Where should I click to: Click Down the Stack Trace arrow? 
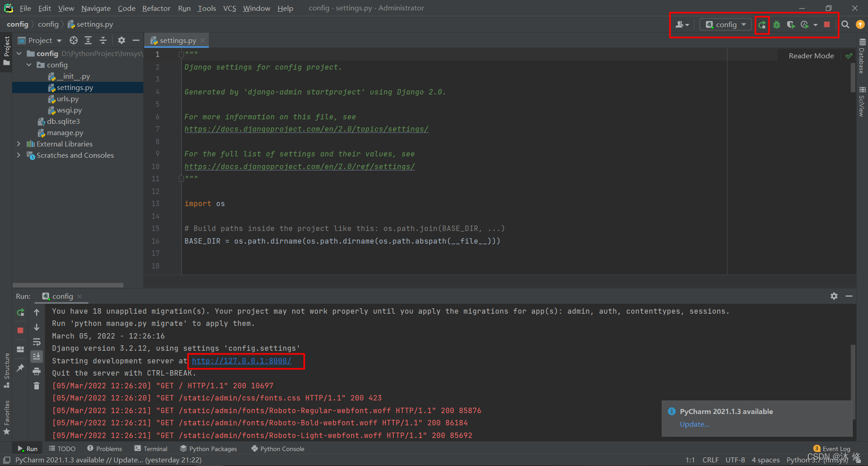(x=37, y=327)
